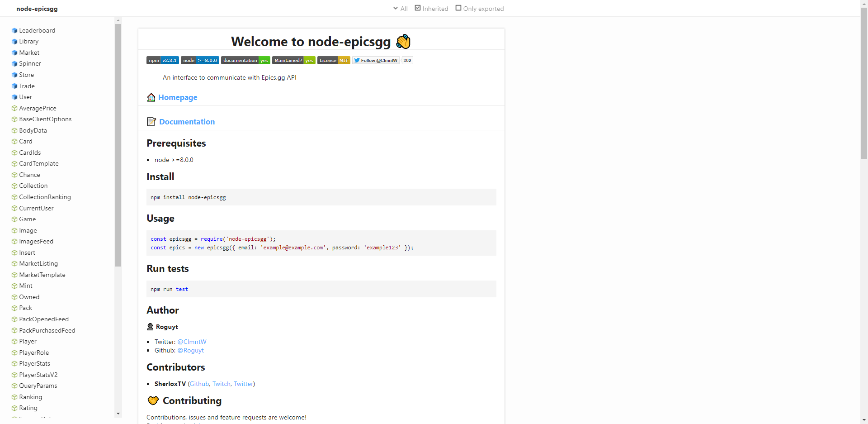Toggle the Inherited checkbox
Screen dimensions: 868x424
click(418, 8)
